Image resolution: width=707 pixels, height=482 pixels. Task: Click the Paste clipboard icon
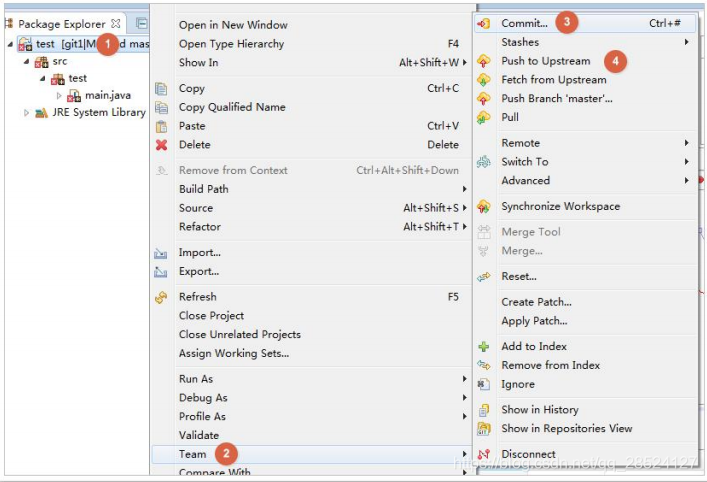[x=161, y=126]
